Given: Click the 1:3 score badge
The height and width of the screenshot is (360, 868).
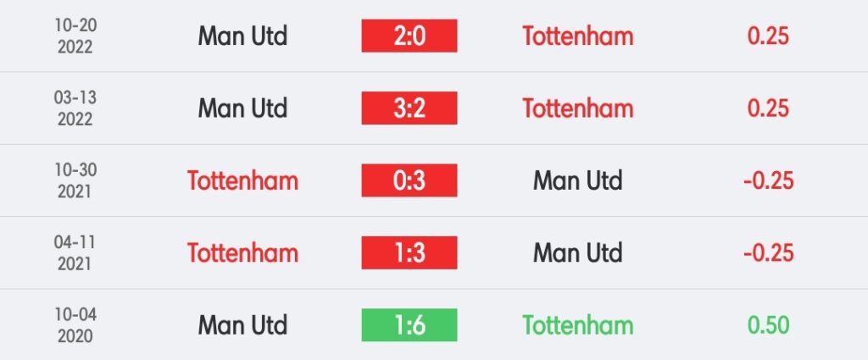Looking at the screenshot, I should pos(409,252).
